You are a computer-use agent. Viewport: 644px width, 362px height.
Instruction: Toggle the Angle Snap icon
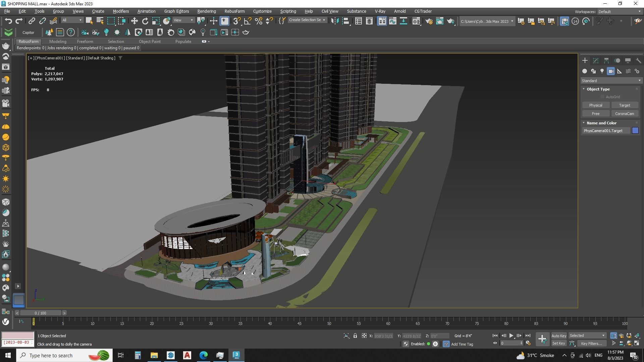pyautogui.click(x=248, y=21)
